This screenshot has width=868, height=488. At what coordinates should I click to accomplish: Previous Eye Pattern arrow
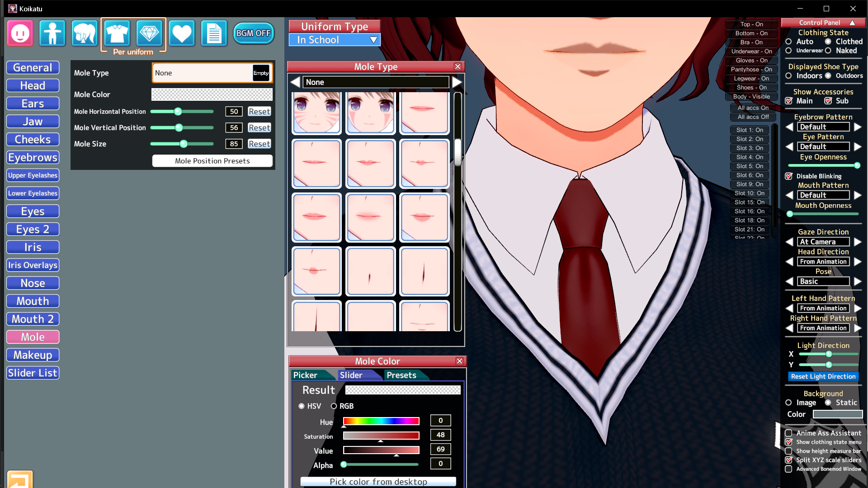(x=789, y=147)
